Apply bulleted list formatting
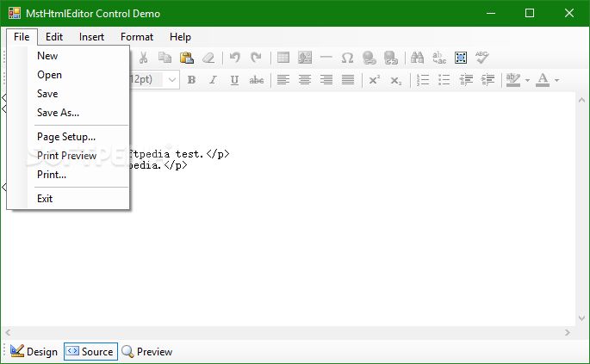 tap(444, 80)
